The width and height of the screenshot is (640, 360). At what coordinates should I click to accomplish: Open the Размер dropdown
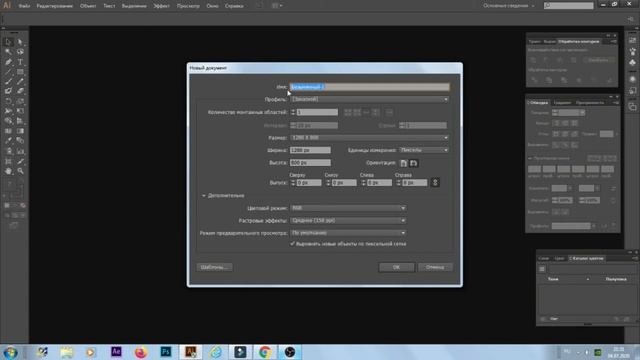tap(370, 138)
